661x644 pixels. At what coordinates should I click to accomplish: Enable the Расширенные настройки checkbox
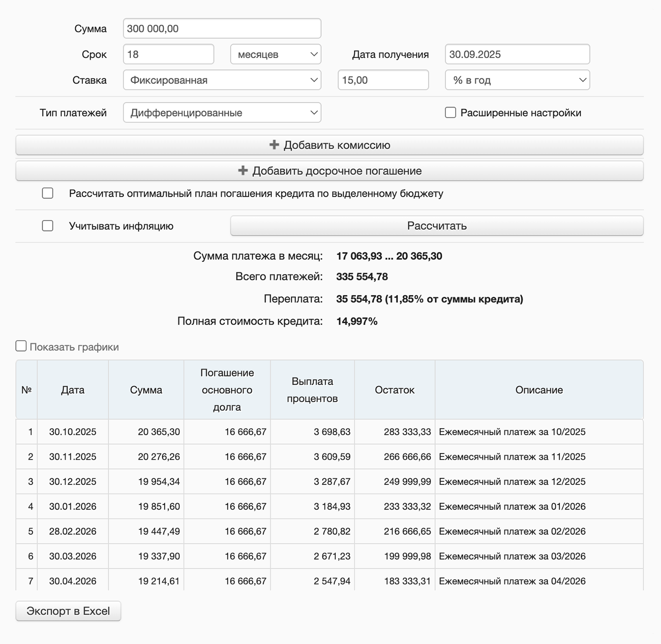[x=451, y=113]
